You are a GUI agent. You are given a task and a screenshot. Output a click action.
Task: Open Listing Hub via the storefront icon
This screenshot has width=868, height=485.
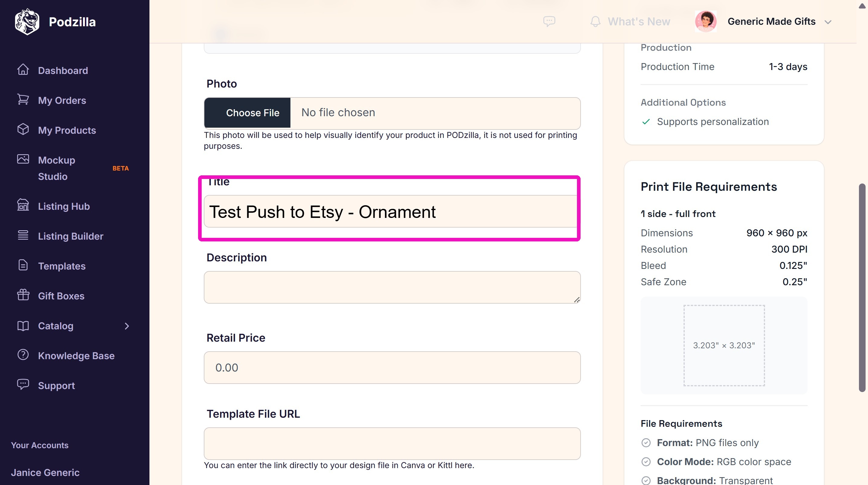[23, 205]
